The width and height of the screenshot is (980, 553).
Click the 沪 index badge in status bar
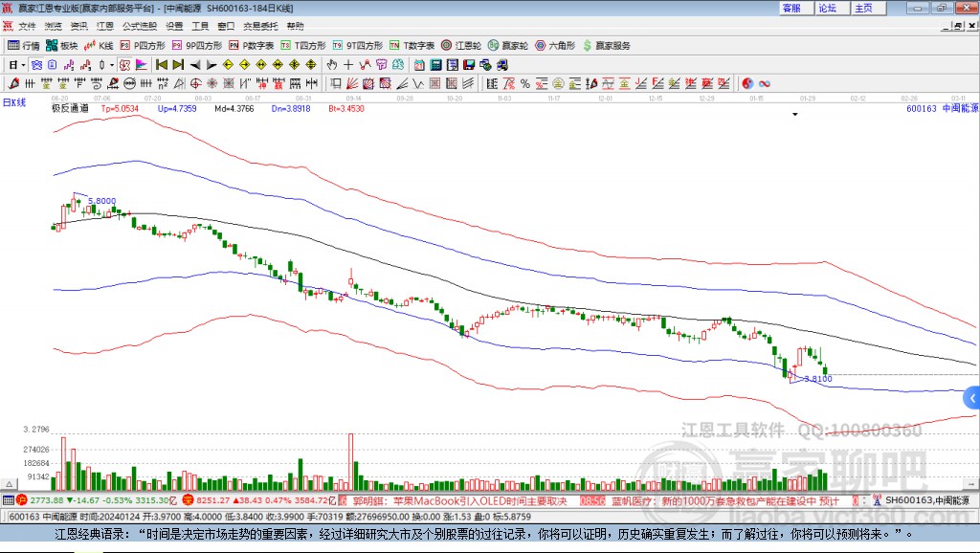point(22,499)
